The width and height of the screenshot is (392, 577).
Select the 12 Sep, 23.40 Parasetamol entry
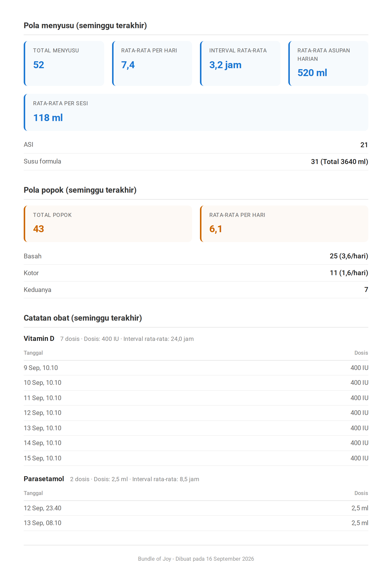(196, 508)
